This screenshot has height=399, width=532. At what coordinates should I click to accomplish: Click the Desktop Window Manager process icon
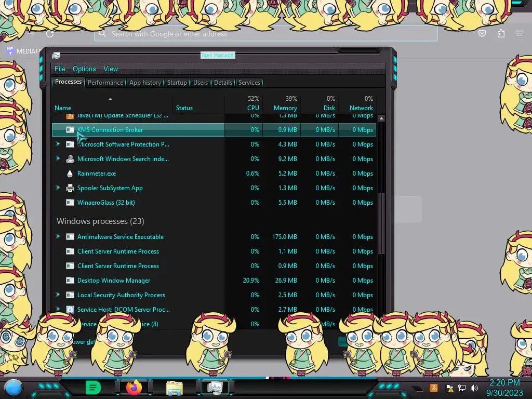[70, 281]
